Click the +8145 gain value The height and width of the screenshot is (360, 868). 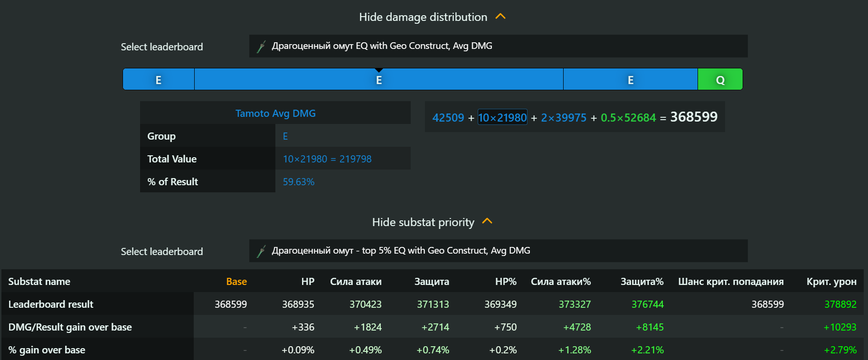tap(650, 327)
